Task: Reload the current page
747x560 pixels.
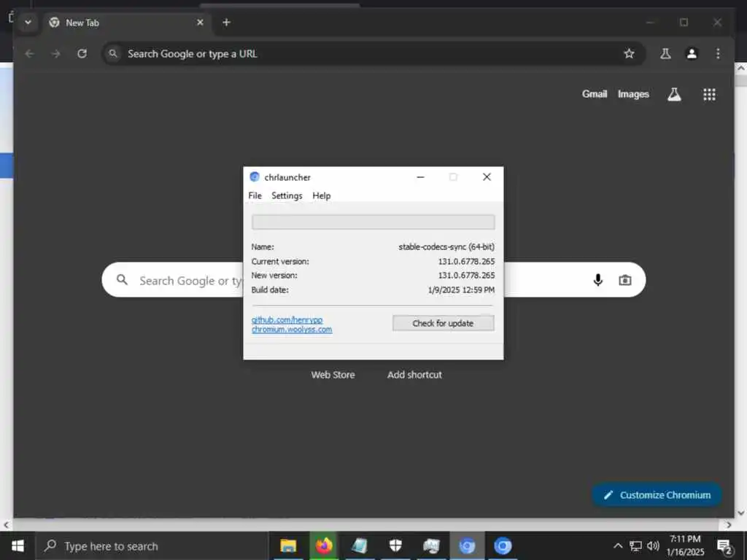Action: 82,54
